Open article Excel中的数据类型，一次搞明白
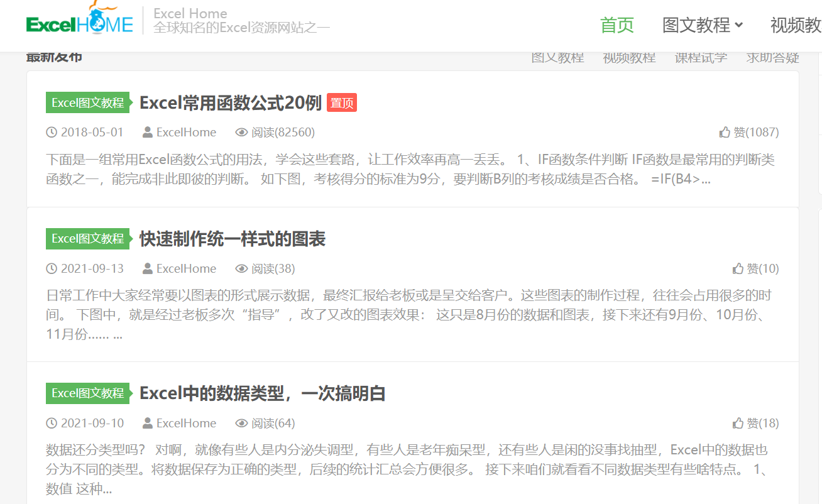This screenshot has width=822, height=504. (x=263, y=393)
